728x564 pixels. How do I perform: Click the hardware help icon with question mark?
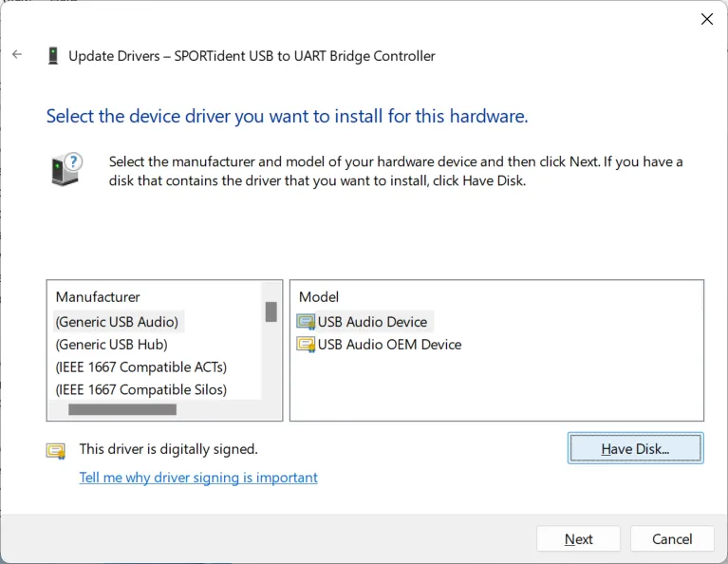click(x=66, y=170)
